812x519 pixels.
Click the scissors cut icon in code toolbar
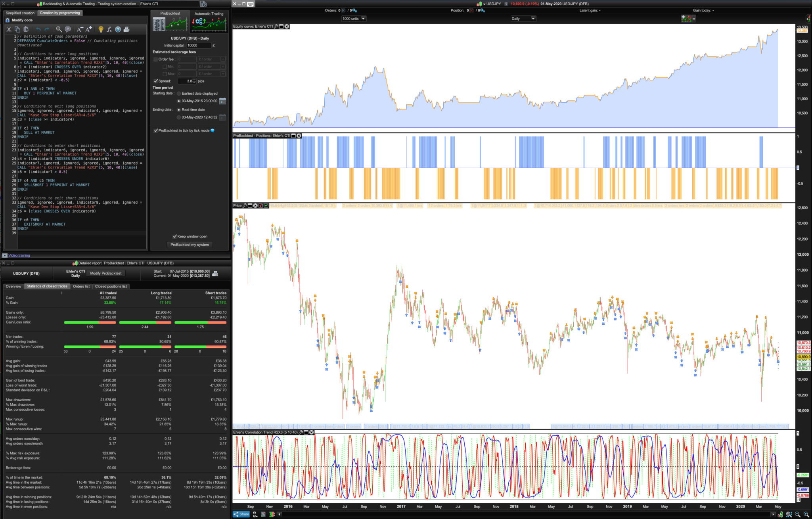(x=9, y=29)
